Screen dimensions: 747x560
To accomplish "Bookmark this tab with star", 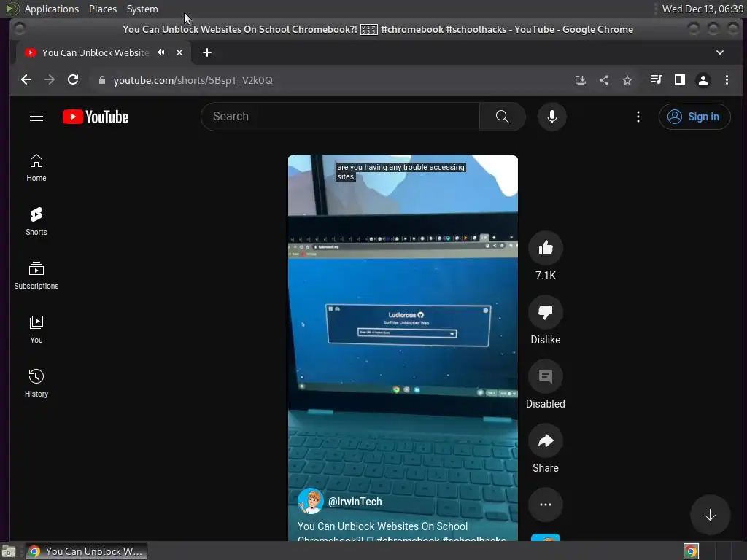I will [627, 80].
